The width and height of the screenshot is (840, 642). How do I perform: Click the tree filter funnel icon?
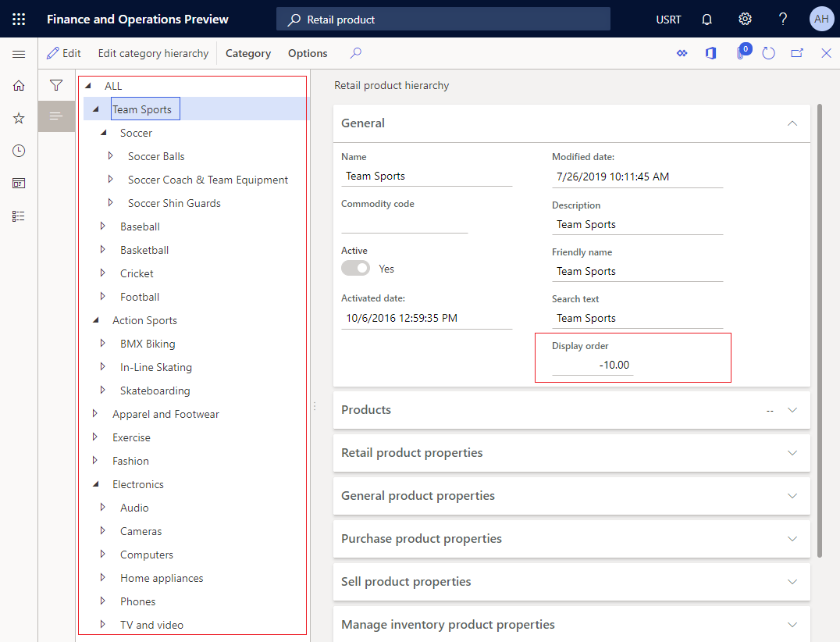pyautogui.click(x=56, y=85)
